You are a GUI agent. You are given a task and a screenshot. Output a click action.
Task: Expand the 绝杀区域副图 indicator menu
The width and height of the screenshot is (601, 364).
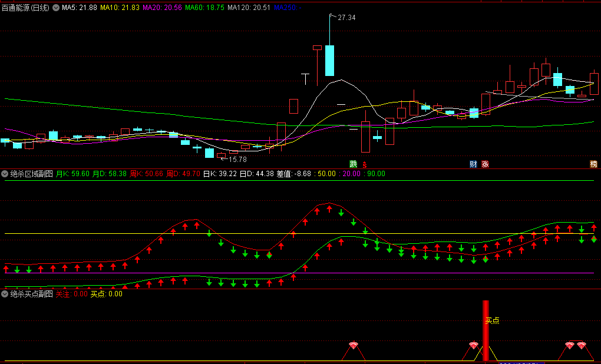click(x=5, y=174)
